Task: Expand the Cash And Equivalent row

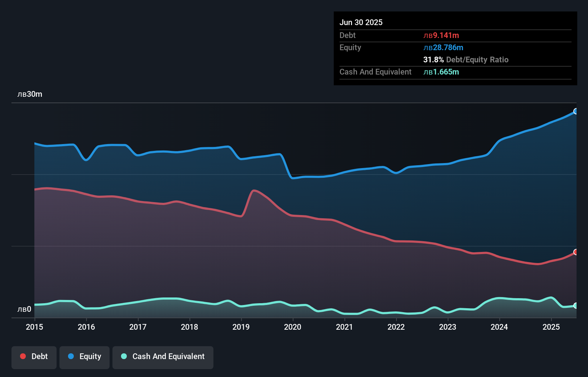Action: 375,72
